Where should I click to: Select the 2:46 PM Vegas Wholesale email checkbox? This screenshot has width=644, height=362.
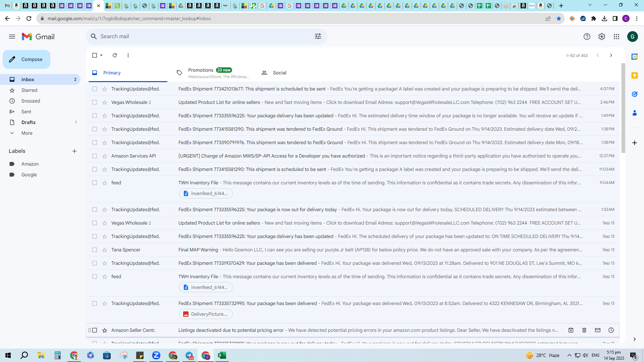(x=95, y=102)
